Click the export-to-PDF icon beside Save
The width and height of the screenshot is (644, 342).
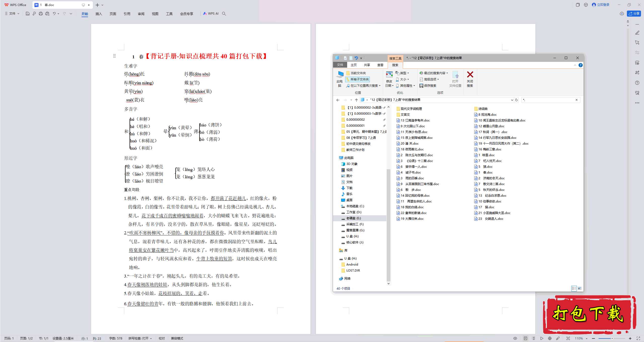click(34, 14)
